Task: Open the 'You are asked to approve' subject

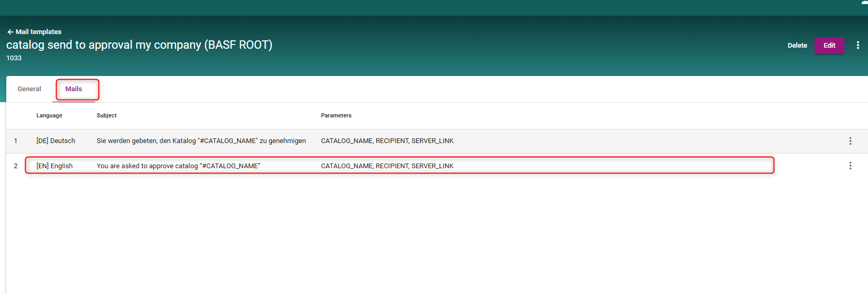Action: tap(178, 166)
